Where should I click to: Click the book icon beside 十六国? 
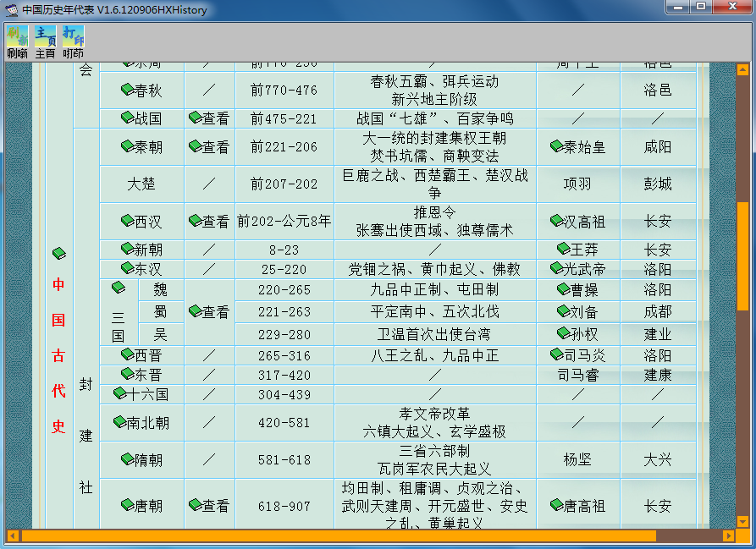pyautogui.click(x=120, y=393)
